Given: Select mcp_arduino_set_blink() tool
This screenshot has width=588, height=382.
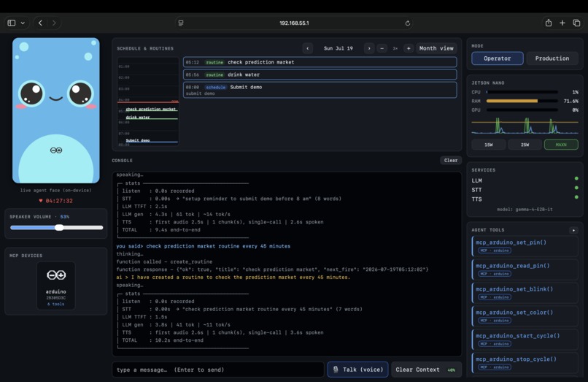Looking at the screenshot, I should pos(525,292).
